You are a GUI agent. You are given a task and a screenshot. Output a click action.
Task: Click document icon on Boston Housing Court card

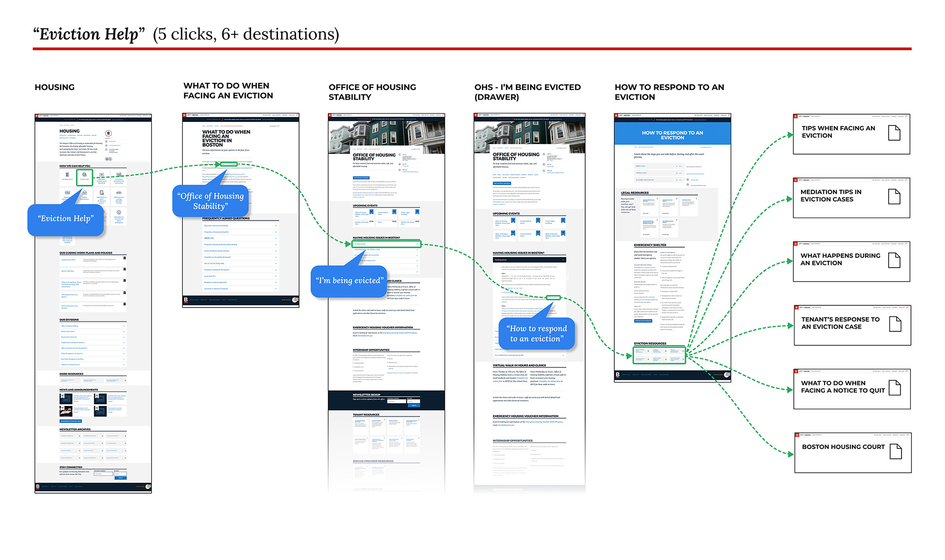tap(895, 451)
